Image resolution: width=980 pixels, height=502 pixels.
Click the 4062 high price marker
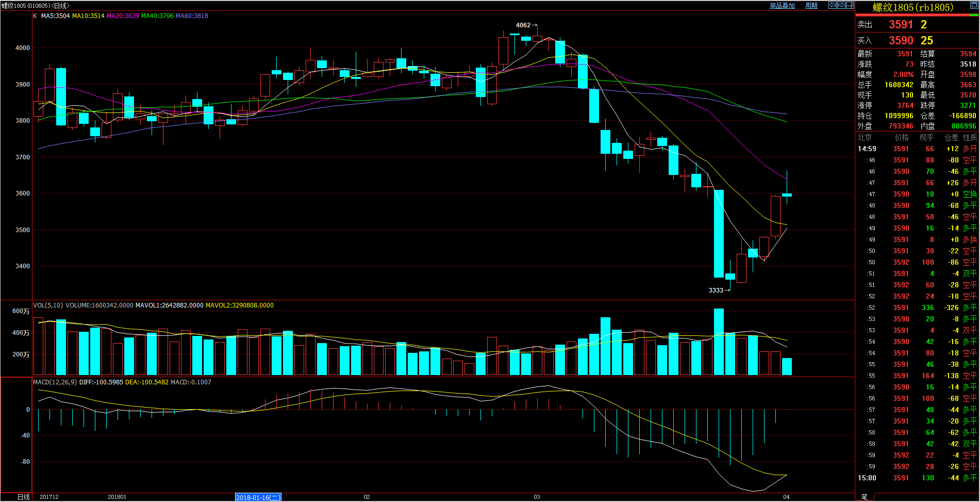(x=523, y=25)
